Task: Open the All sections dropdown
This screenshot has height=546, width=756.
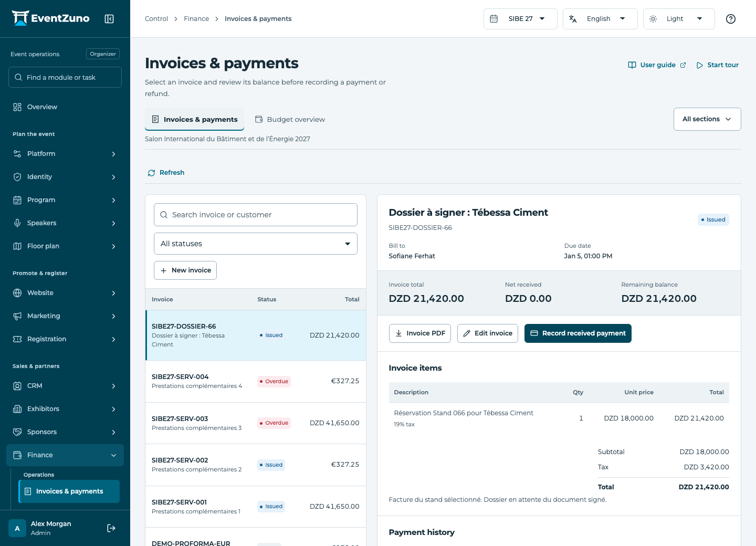Action: click(x=707, y=119)
